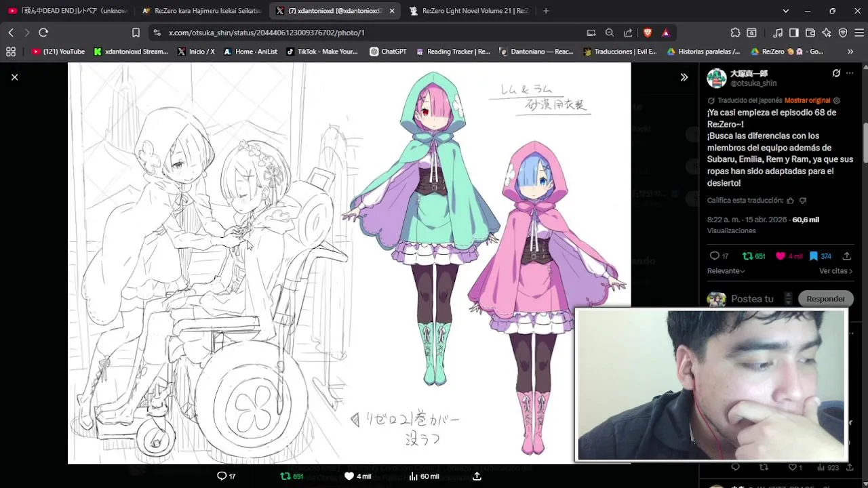The image size is (868, 488).
Task: Open Grok icon next to tweet author
Action: [836, 73]
